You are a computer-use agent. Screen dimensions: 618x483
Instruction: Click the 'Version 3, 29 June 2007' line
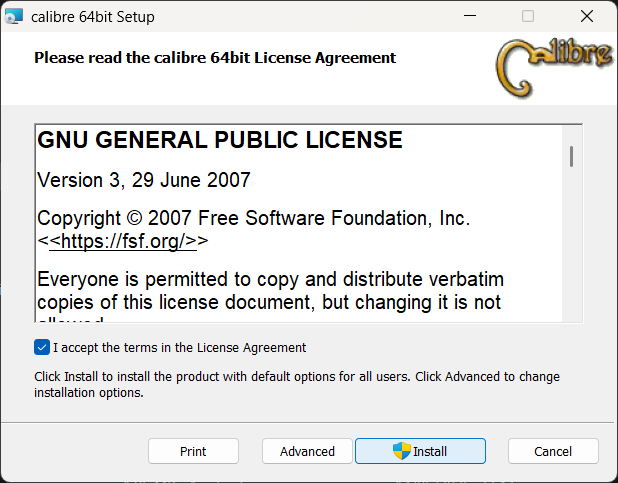(x=144, y=180)
